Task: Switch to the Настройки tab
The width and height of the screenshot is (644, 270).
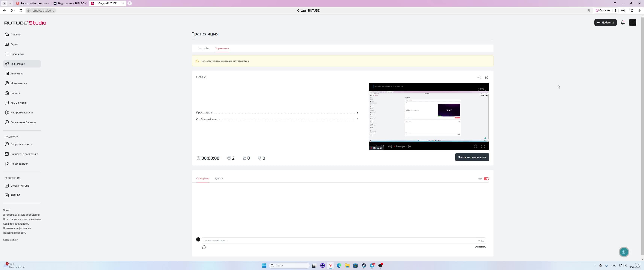Action: (x=203, y=48)
